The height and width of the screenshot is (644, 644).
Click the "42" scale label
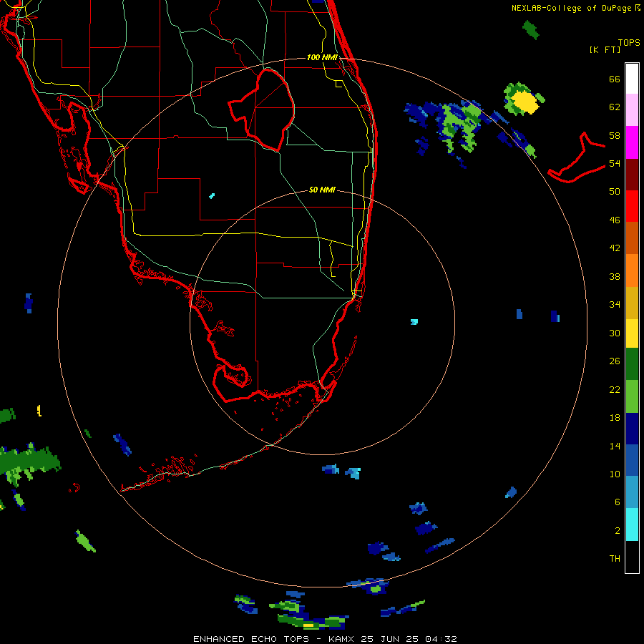point(615,248)
